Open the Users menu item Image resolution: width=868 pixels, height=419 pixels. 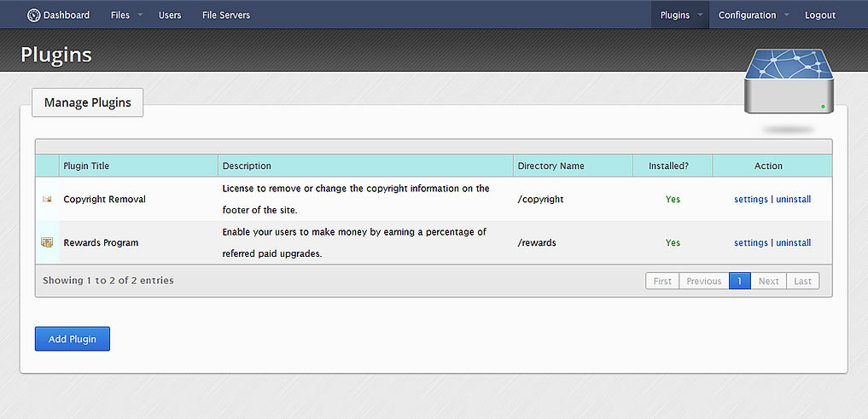(x=170, y=15)
